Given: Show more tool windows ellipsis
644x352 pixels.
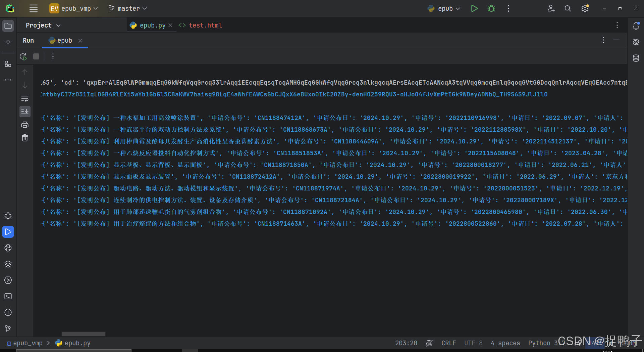Looking at the screenshot, I should click(8, 80).
